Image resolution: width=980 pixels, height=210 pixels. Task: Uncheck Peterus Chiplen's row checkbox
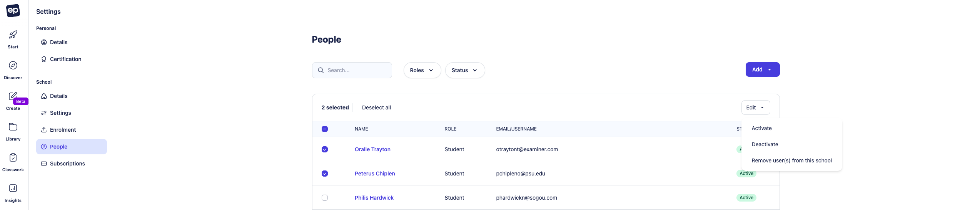pyautogui.click(x=325, y=174)
